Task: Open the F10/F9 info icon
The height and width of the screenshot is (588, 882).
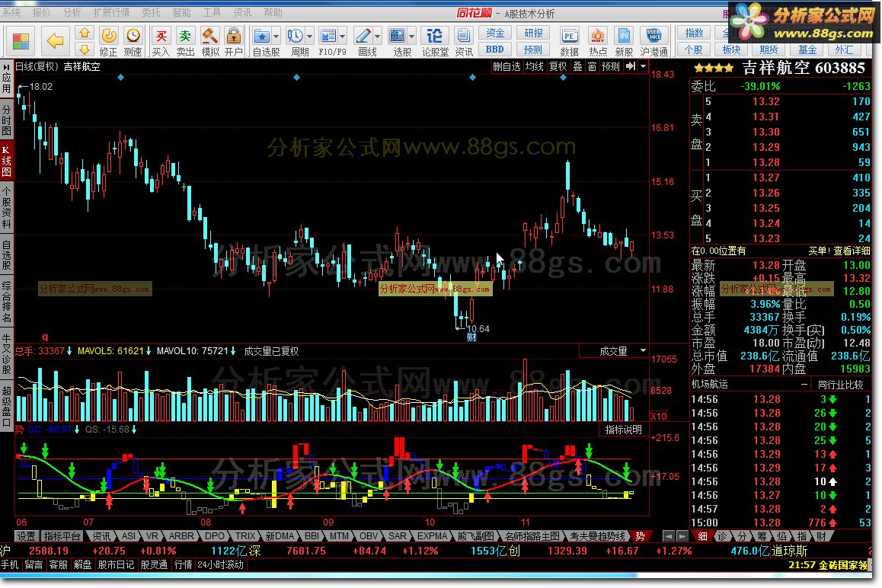Action: click(x=328, y=36)
